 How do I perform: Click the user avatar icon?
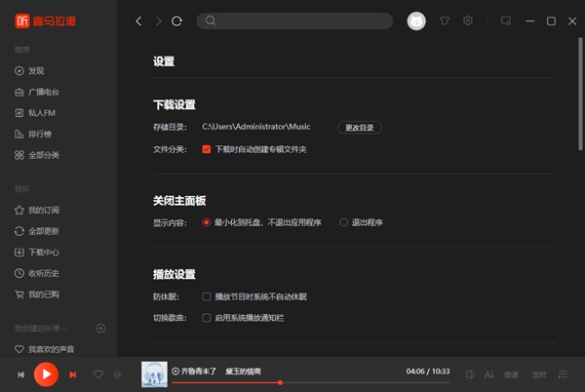[416, 20]
